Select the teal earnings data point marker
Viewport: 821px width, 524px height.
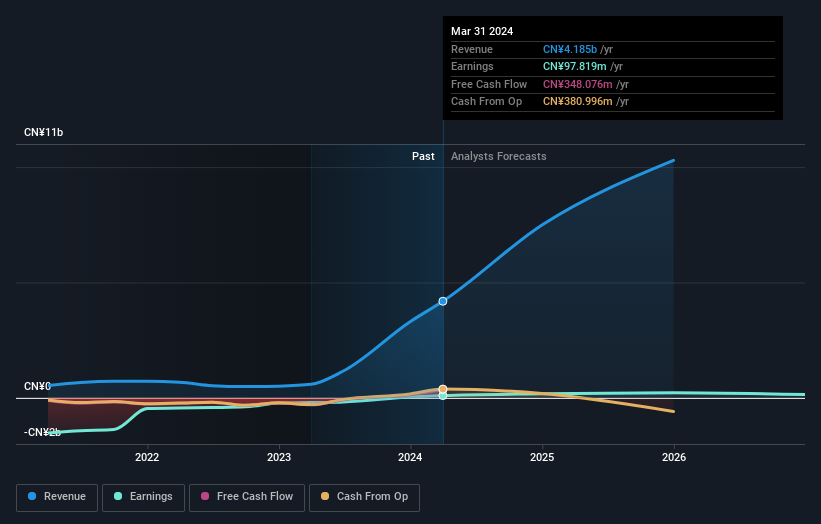click(443, 396)
